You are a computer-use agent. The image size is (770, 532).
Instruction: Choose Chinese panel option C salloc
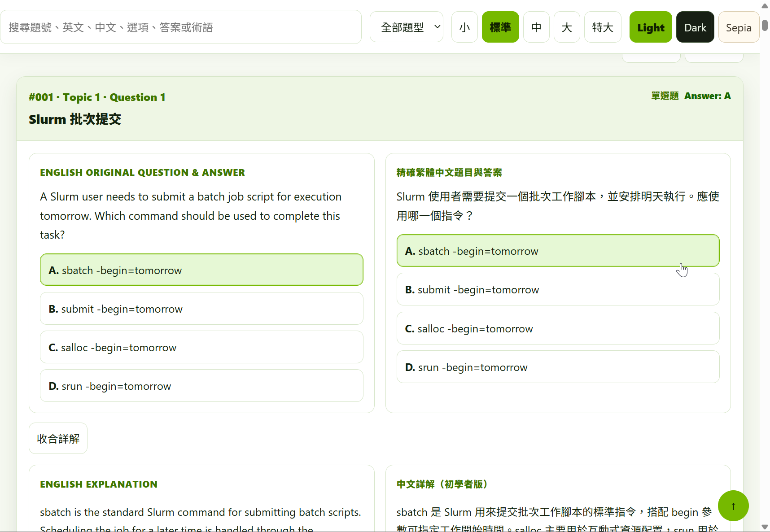click(x=558, y=328)
